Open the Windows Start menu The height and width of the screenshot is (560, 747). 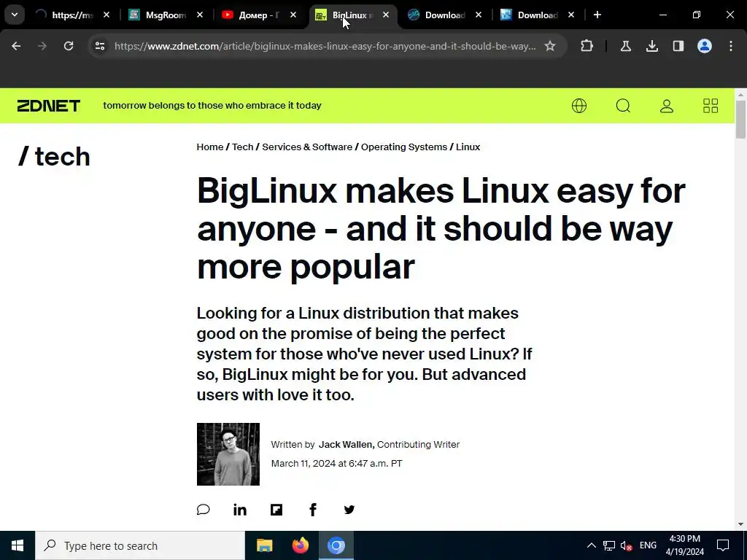[x=18, y=545]
